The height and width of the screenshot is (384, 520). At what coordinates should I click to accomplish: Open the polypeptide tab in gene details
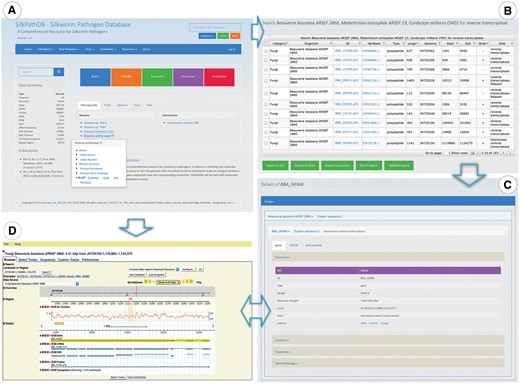point(314,245)
